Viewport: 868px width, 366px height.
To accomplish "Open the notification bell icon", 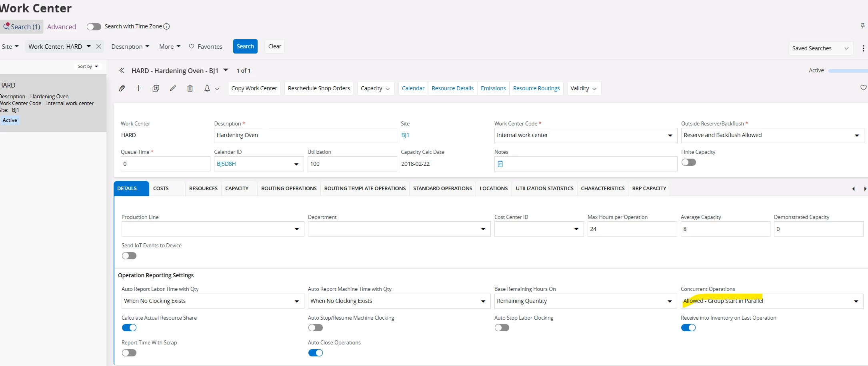I will [207, 88].
